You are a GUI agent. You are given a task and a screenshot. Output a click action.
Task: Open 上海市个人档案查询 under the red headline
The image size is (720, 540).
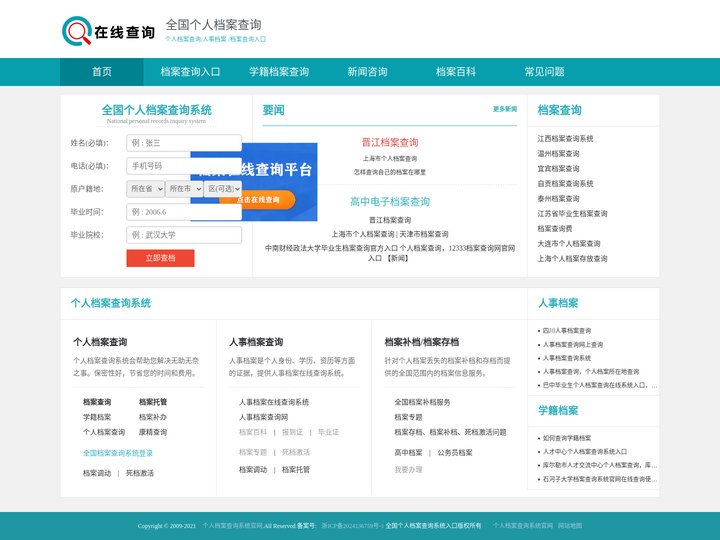pos(390,158)
